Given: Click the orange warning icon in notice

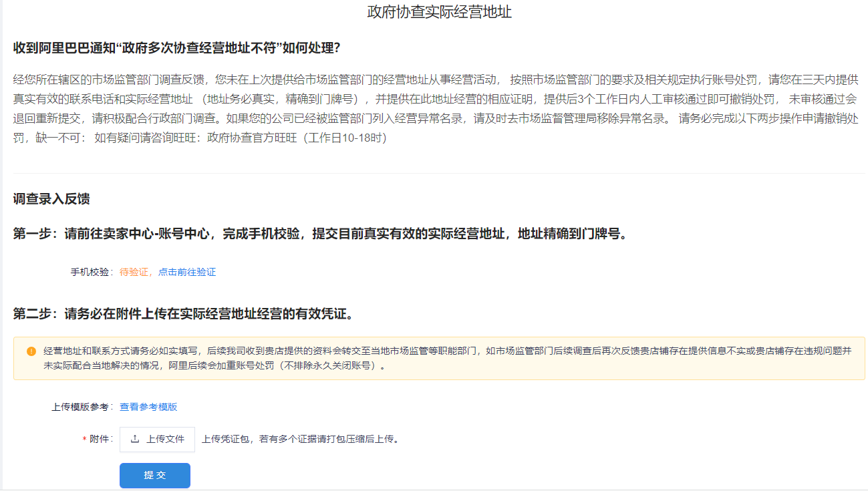Looking at the screenshot, I should [31, 351].
